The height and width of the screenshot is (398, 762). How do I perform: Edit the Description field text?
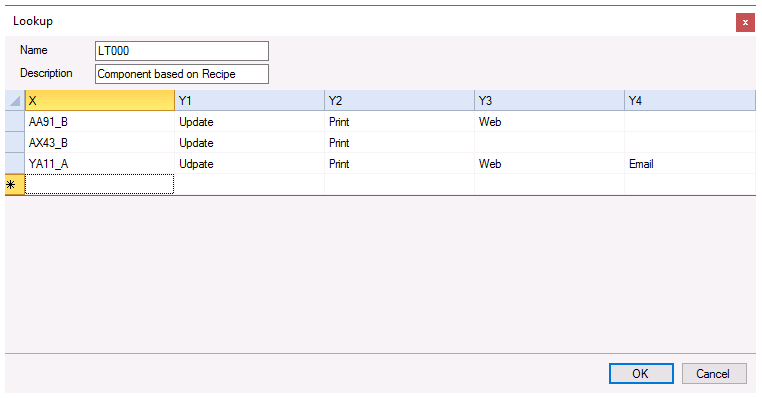(182, 74)
